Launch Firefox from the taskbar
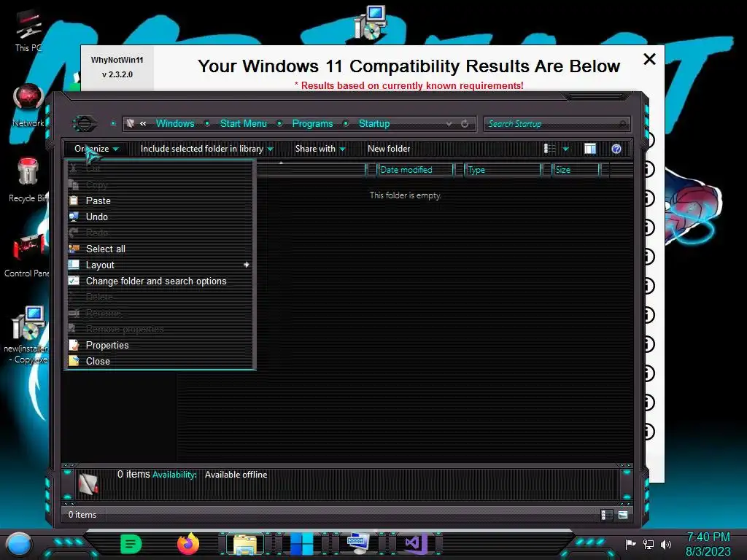This screenshot has width=747, height=560. 187,544
